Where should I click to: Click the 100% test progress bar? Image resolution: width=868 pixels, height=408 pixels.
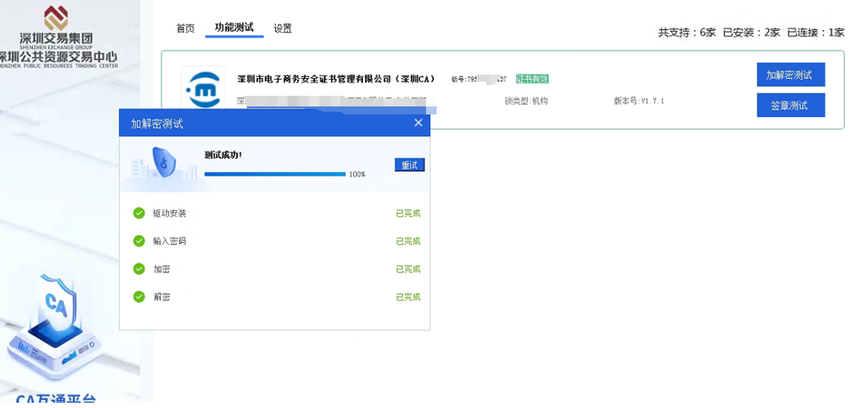click(274, 175)
